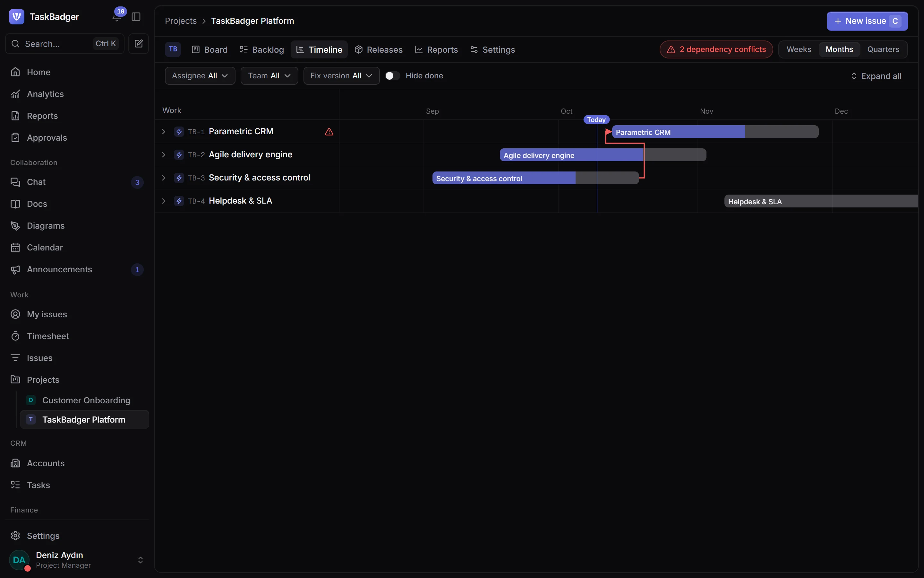Expand the TB-1 Parametric CRM row
Viewport: 924px width, 578px height.
click(164, 132)
